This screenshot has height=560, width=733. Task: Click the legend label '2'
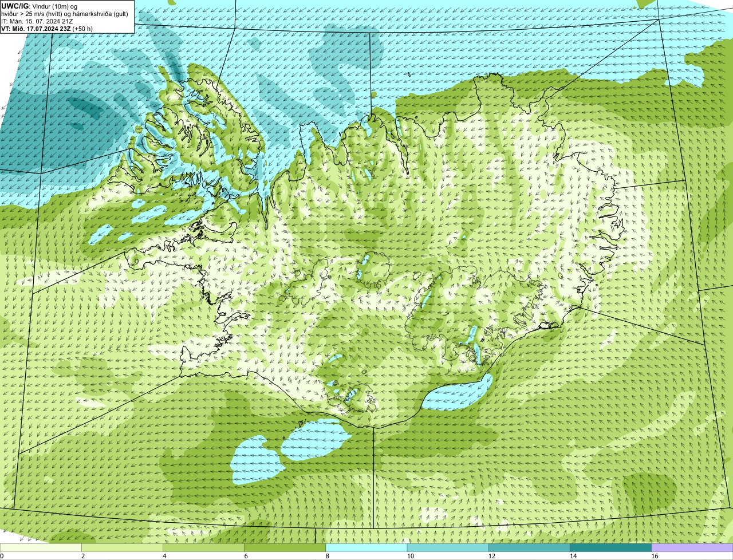point(83,556)
